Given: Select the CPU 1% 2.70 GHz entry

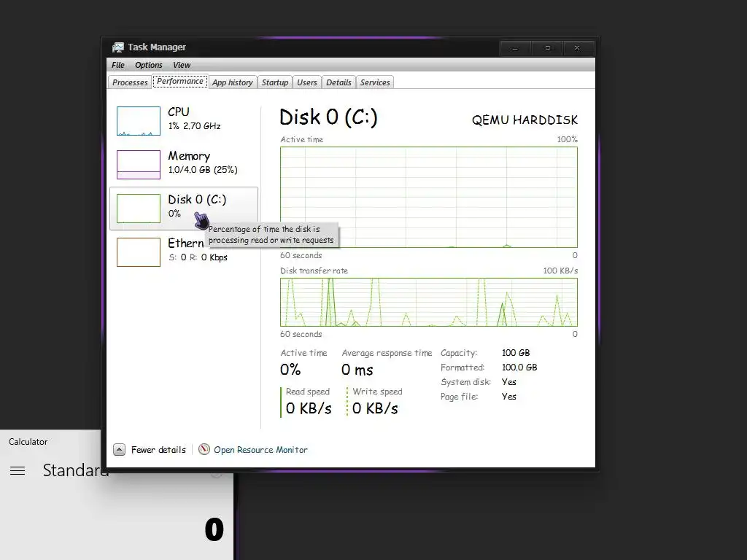Looking at the screenshot, I should 184,121.
